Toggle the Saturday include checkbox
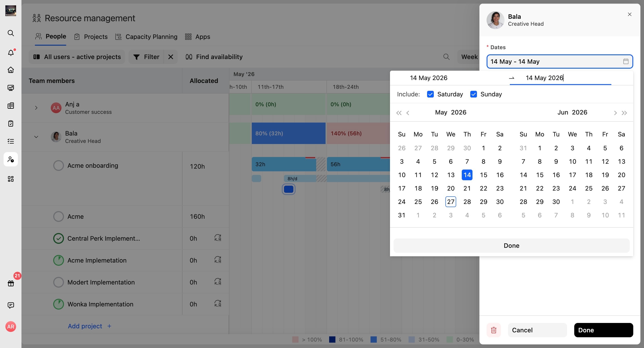The image size is (644, 348). coord(430,94)
